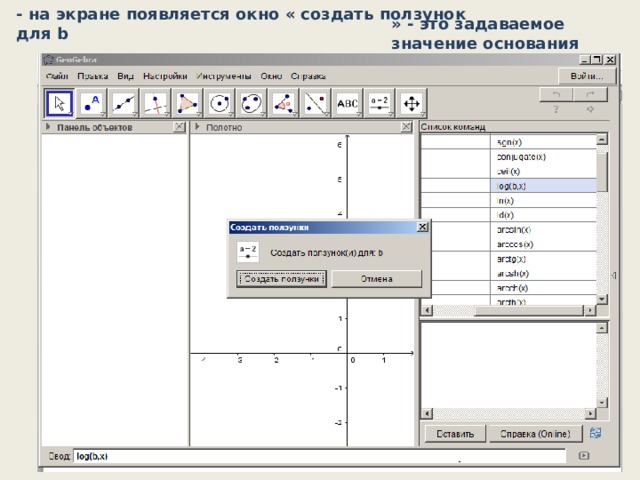Click the Redo arrow button

(x=590, y=95)
